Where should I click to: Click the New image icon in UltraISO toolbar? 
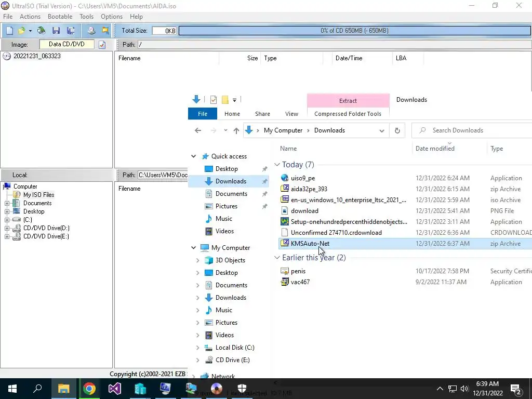click(9, 31)
